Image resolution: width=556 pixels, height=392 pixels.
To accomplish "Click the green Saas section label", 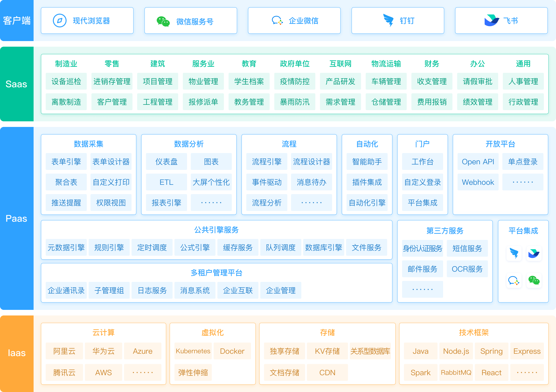I will (x=16, y=84).
